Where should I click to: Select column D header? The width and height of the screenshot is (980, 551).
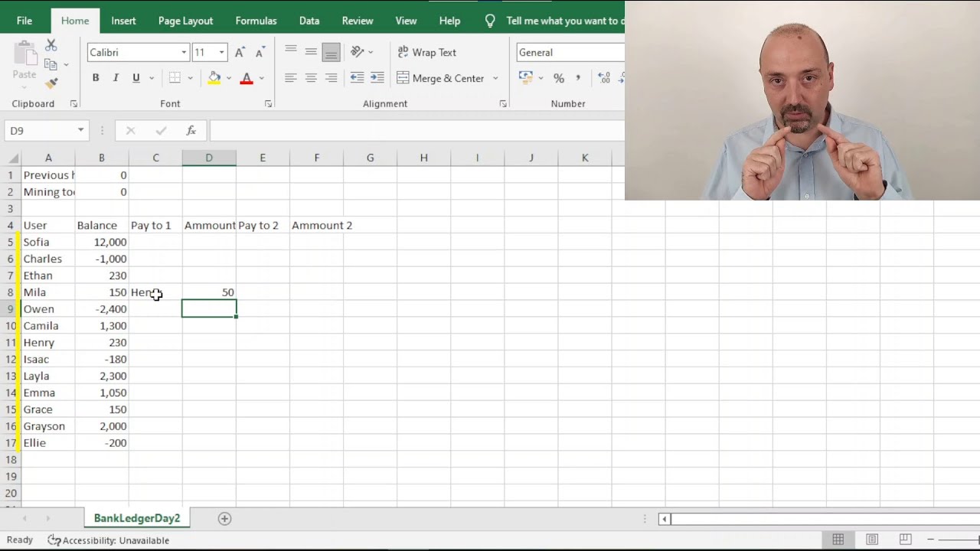click(209, 158)
